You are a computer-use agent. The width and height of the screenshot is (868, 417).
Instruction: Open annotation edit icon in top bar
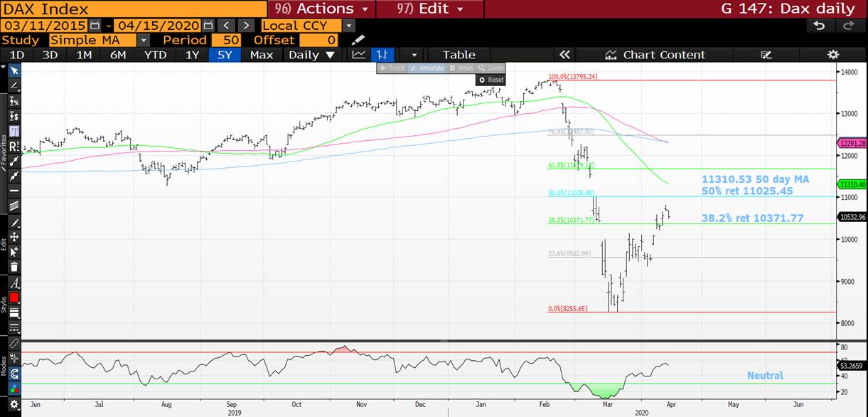coord(766,55)
